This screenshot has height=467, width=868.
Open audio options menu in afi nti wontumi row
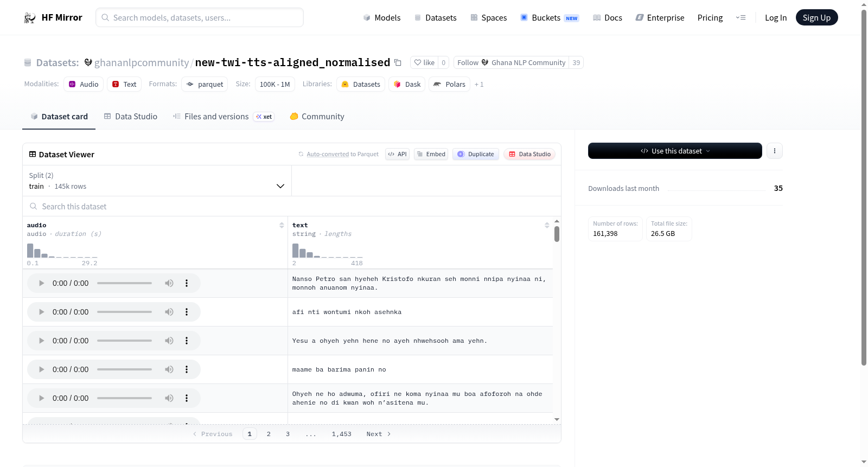coord(187,312)
